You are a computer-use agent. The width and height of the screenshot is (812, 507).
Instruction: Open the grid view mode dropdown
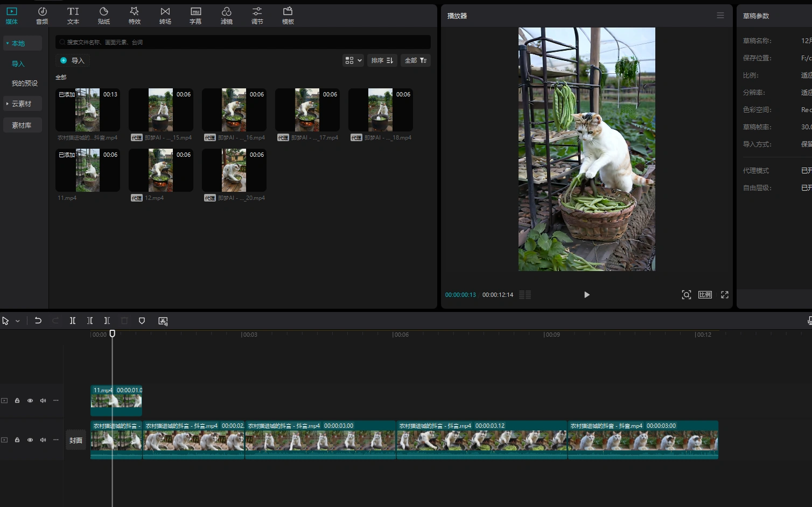353,60
